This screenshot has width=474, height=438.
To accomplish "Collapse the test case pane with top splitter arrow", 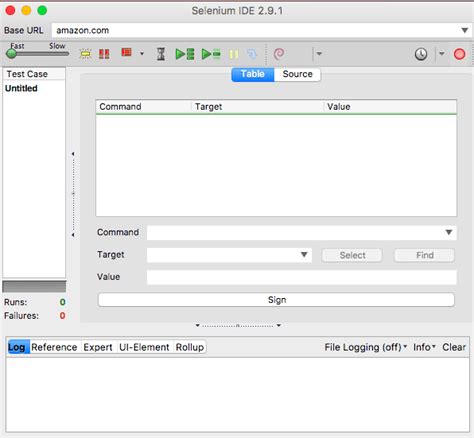I will [73, 154].
